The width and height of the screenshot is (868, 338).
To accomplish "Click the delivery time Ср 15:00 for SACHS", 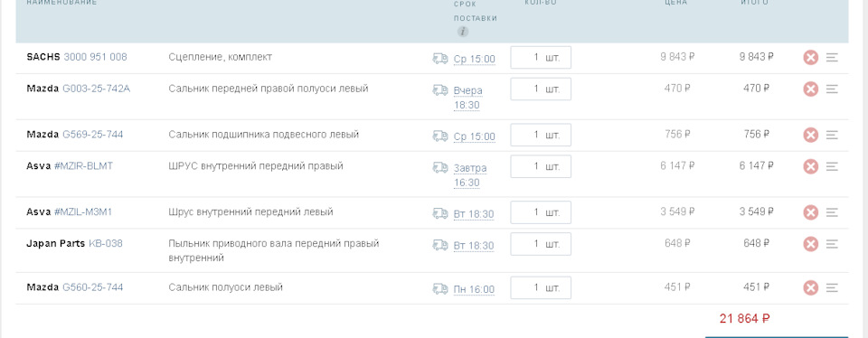I will coord(475,59).
